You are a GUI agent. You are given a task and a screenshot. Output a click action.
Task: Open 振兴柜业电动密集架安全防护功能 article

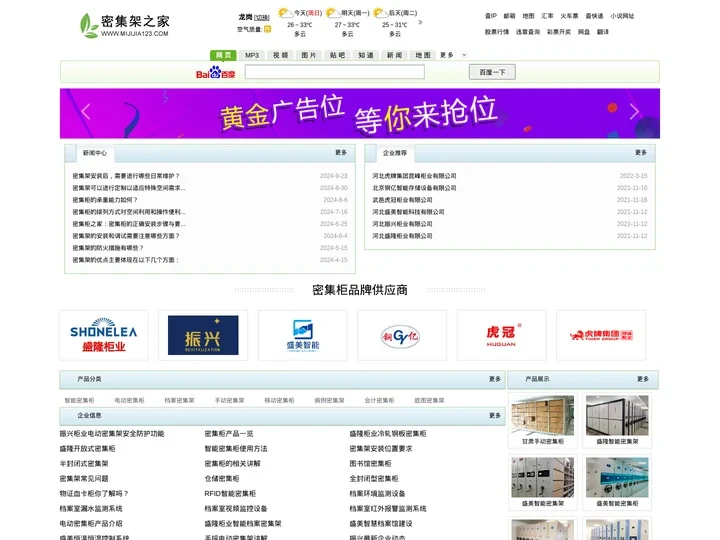pyautogui.click(x=112, y=433)
